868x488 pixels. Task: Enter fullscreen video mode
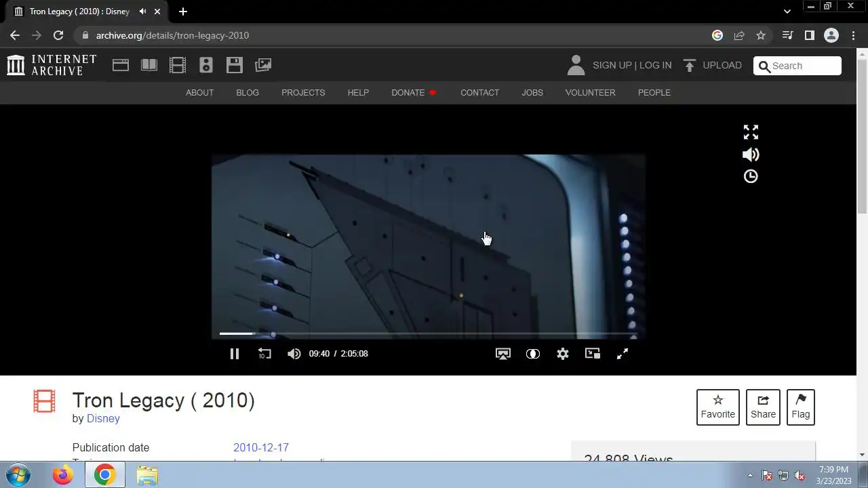[623, 354]
